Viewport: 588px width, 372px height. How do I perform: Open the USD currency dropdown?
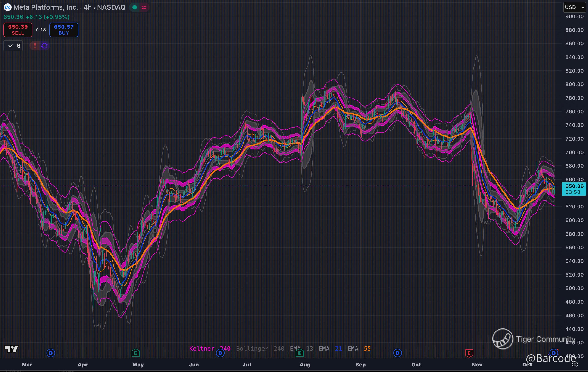[x=574, y=7]
